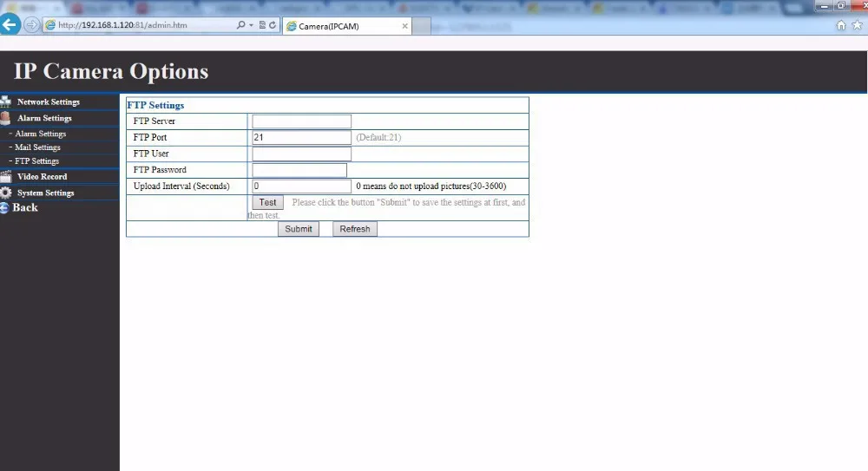
Task: Click the Alarm Settings siren icon
Action: pos(5,118)
